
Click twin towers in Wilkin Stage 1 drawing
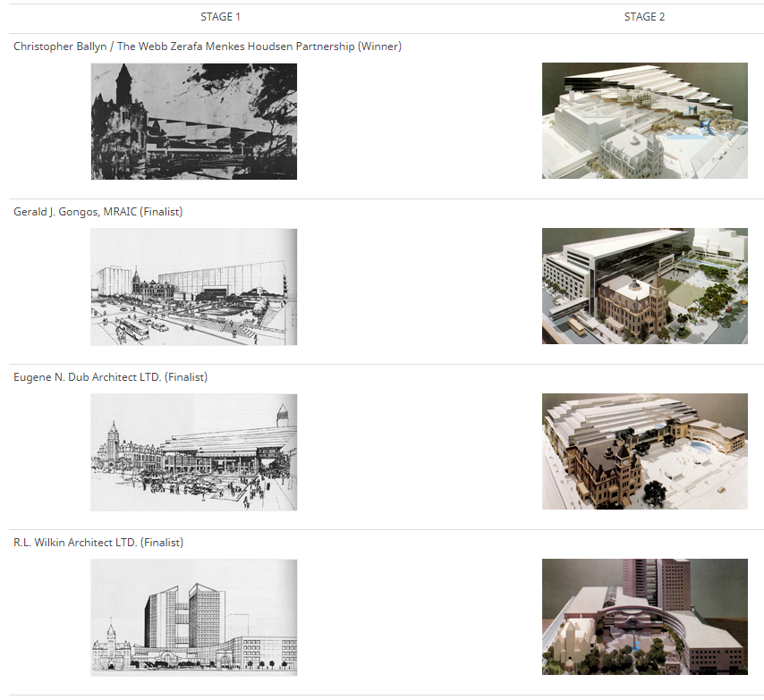(183, 617)
